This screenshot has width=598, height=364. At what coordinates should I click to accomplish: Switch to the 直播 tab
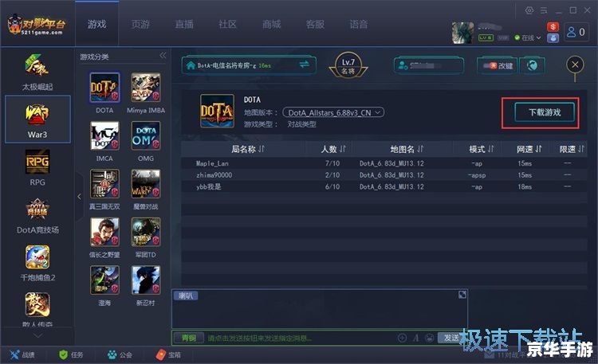184,24
